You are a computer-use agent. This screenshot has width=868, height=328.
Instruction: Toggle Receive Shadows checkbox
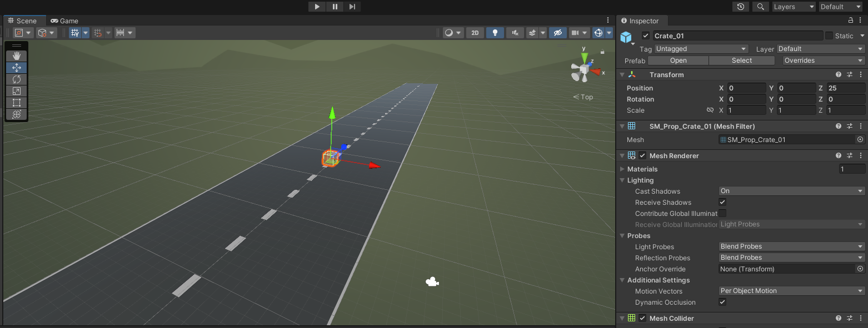[x=722, y=203]
